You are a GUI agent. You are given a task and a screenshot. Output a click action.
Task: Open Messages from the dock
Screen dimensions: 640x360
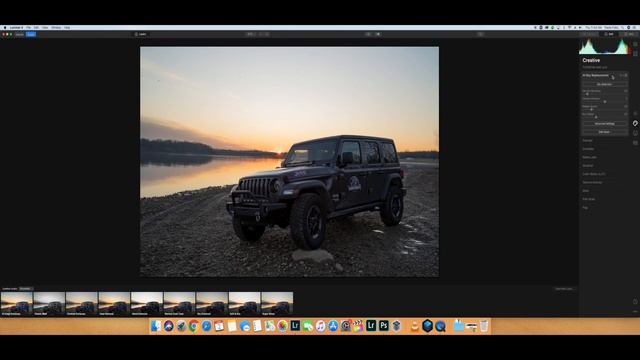pyautogui.click(x=308, y=326)
